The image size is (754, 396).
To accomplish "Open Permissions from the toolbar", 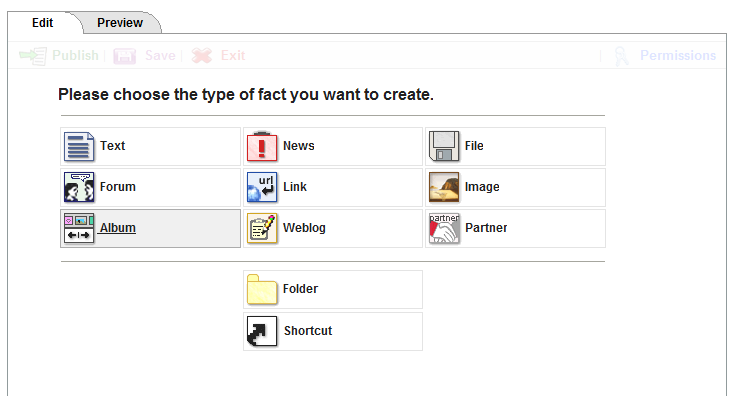I will pyautogui.click(x=678, y=56).
